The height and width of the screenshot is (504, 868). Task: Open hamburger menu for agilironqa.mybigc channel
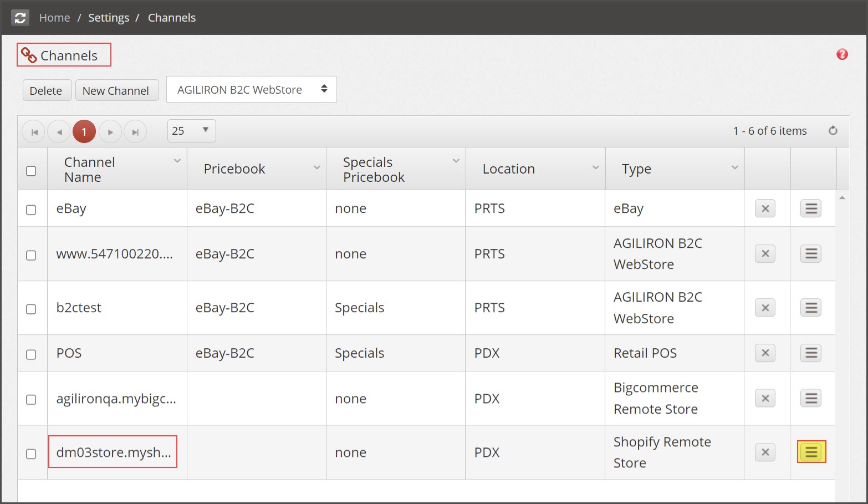click(x=811, y=398)
